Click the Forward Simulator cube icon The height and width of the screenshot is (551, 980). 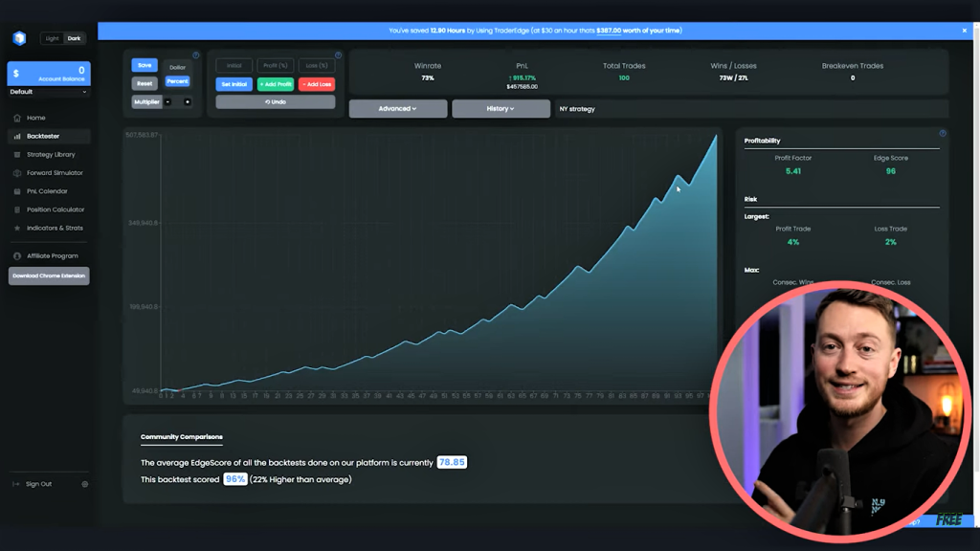[x=17, y=173]
